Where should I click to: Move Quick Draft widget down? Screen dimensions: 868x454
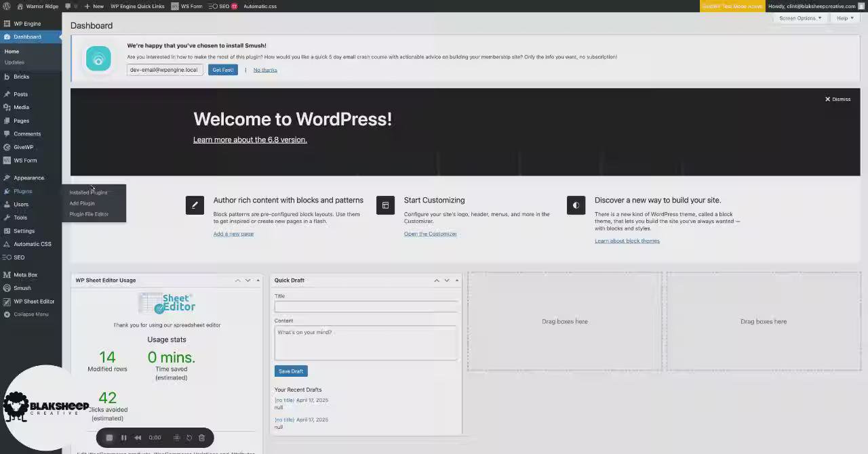coord(447,280)
